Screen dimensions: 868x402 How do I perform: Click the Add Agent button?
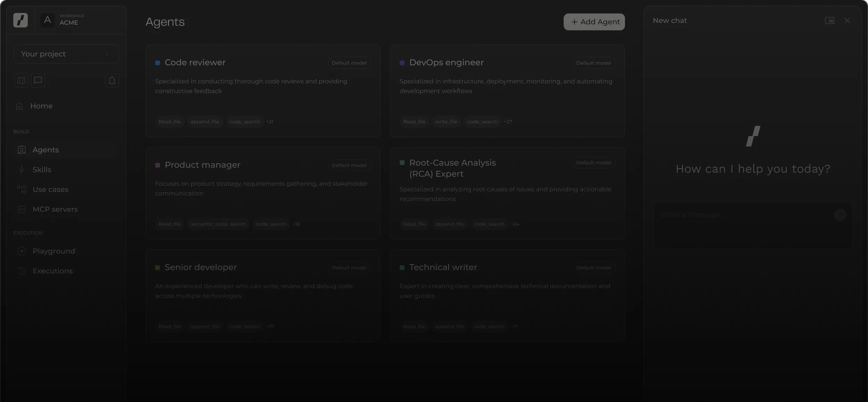tap(594, 22)
